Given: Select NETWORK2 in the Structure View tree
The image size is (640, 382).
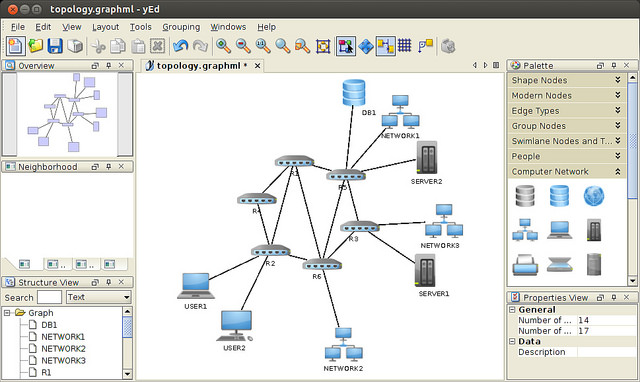Looking at the screenshot, I should coord(63,349).
